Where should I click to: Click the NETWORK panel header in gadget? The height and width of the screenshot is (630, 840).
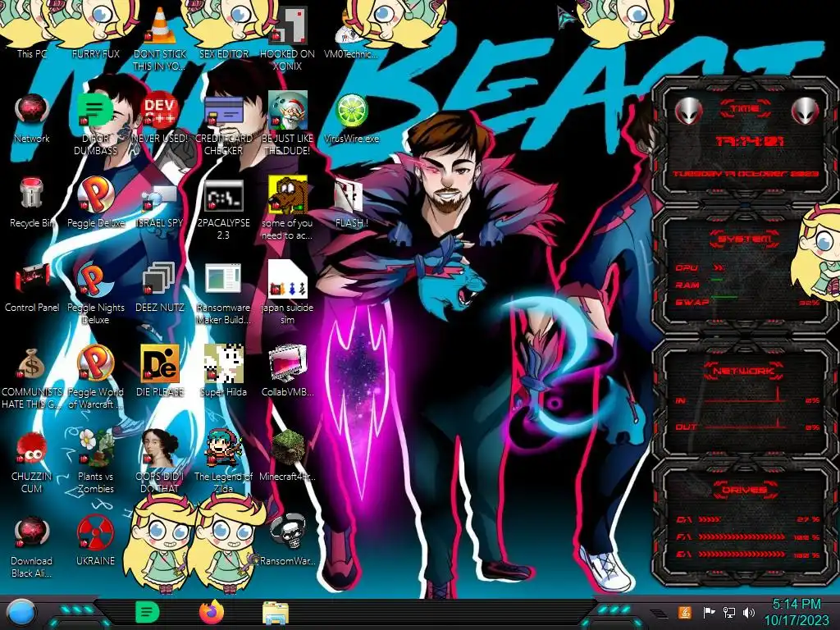point(744,371)
